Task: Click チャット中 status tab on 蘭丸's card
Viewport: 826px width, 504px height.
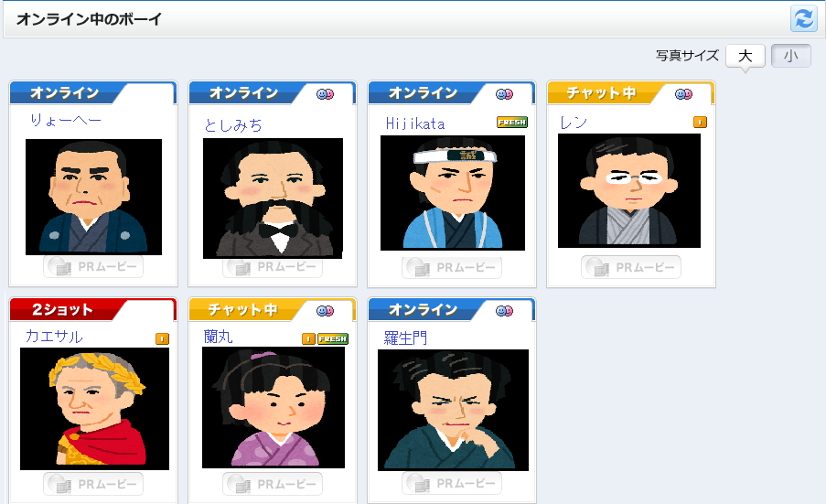Action: click(242, 310)
